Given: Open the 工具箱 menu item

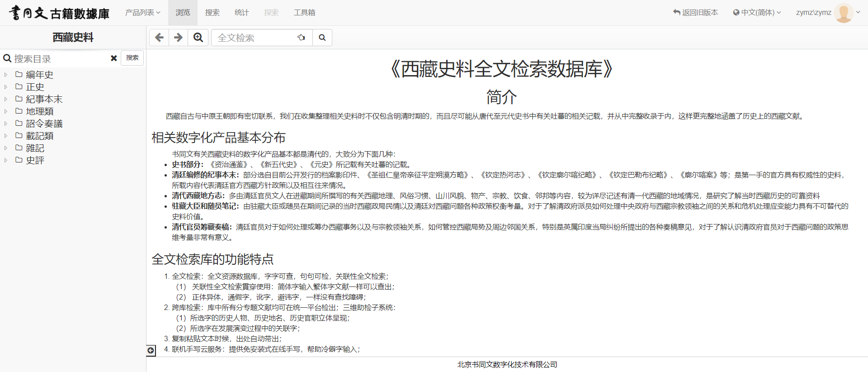Looking at the screenshot, I should [x=304, y=13].
